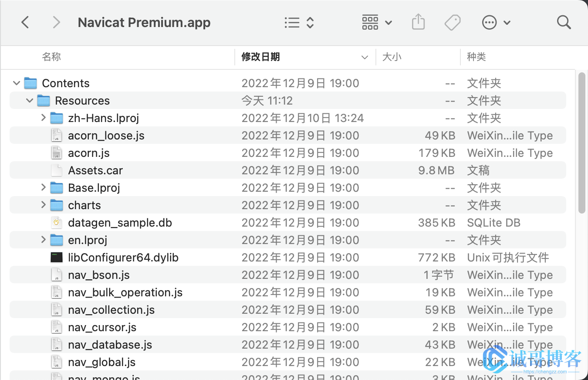Screen dimensions: 588x380
Task: Open the More actions dropdown arrow
Action: 507,23
